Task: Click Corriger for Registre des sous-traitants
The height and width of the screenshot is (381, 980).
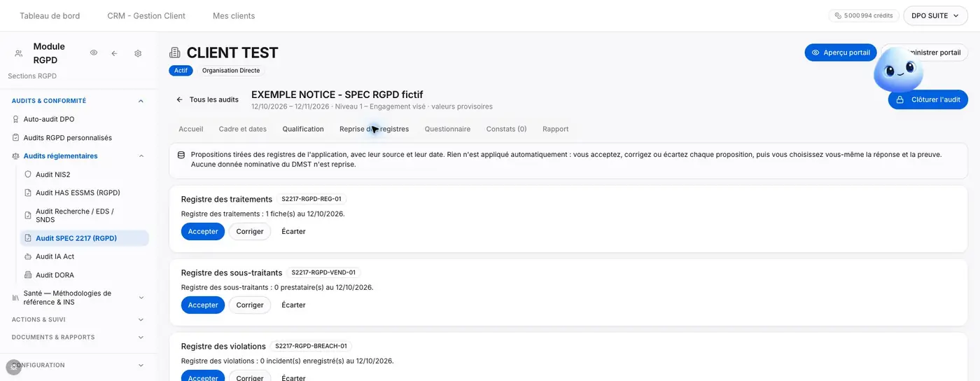Action: 250,305
